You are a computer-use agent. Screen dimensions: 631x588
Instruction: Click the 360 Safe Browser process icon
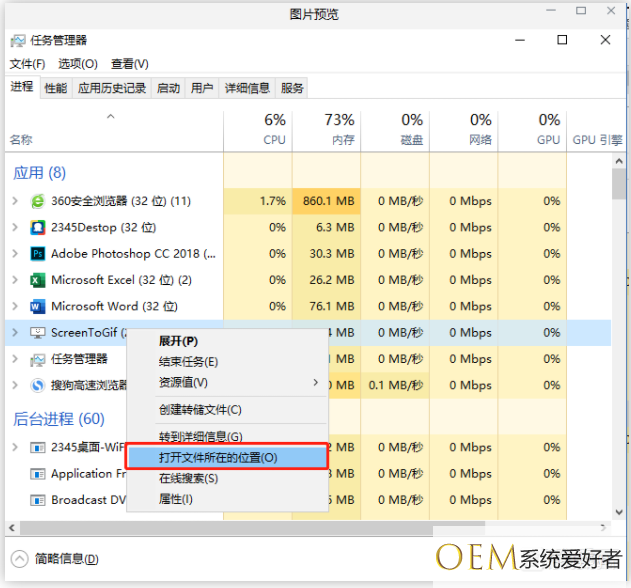point(38,201)
